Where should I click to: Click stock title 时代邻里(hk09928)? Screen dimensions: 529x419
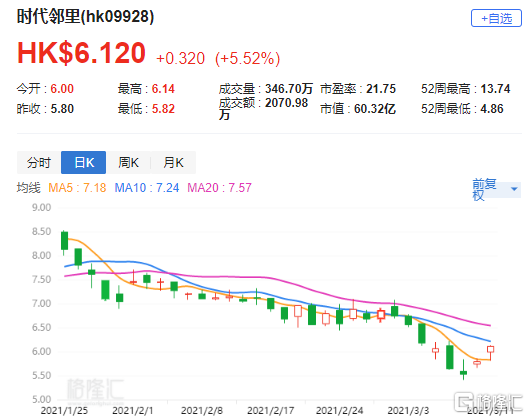point(86,16)
